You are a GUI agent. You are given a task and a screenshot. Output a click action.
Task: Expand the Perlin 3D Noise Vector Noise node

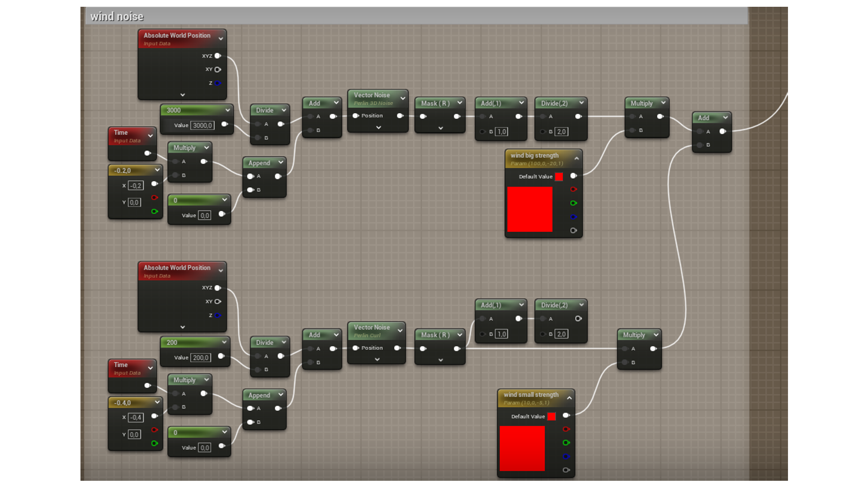pos(378,127)
